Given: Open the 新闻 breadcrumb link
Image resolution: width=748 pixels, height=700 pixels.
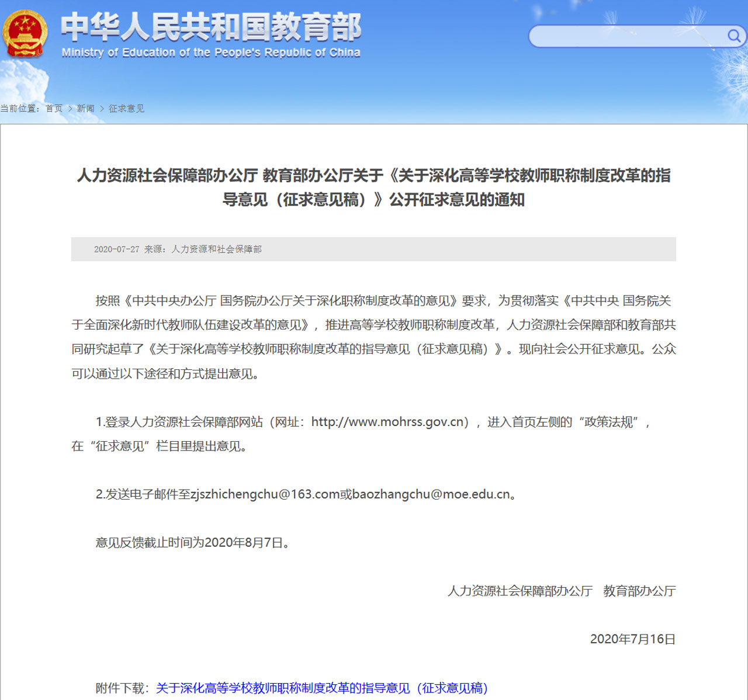Looking at the screenshot, I should point(85,109).
